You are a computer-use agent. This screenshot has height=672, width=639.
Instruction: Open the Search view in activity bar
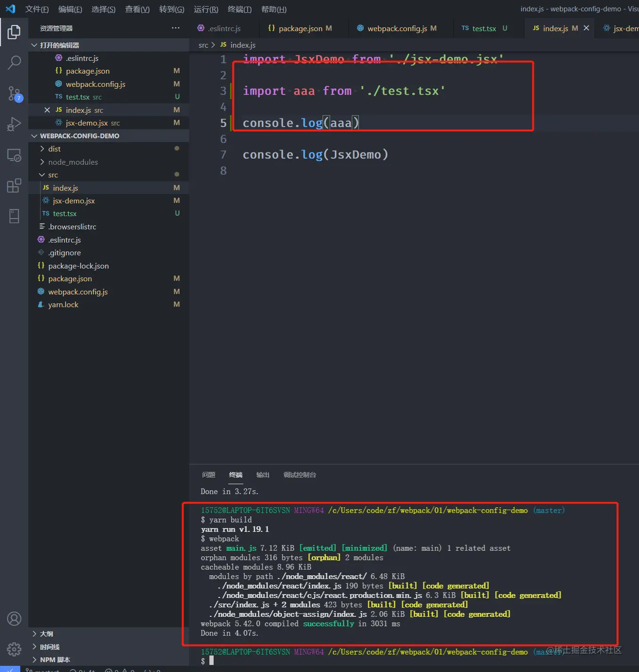14,62
